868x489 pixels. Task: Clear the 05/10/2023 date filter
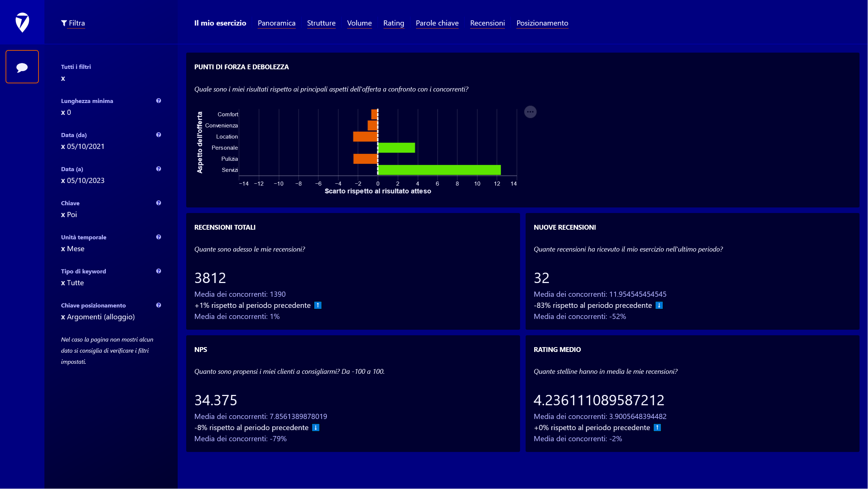pyautogui.click(x=63, y=181)
